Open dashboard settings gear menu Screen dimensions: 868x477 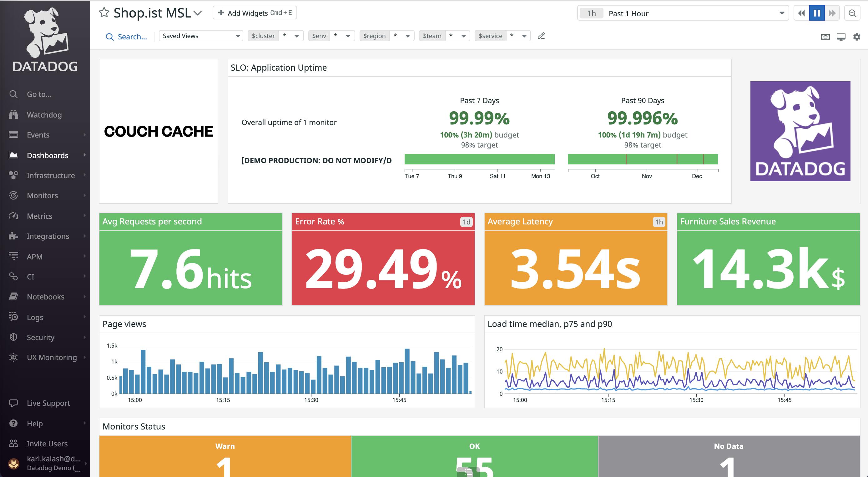856,37
